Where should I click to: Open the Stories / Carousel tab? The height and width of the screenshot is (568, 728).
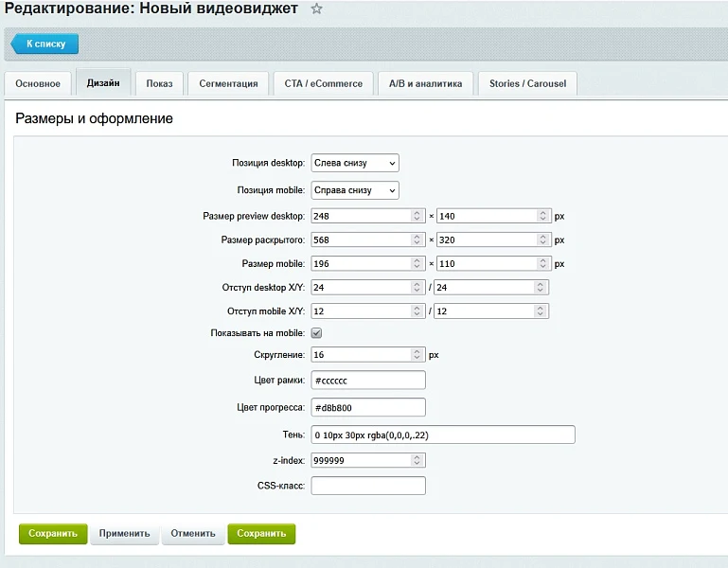[527, 83]
